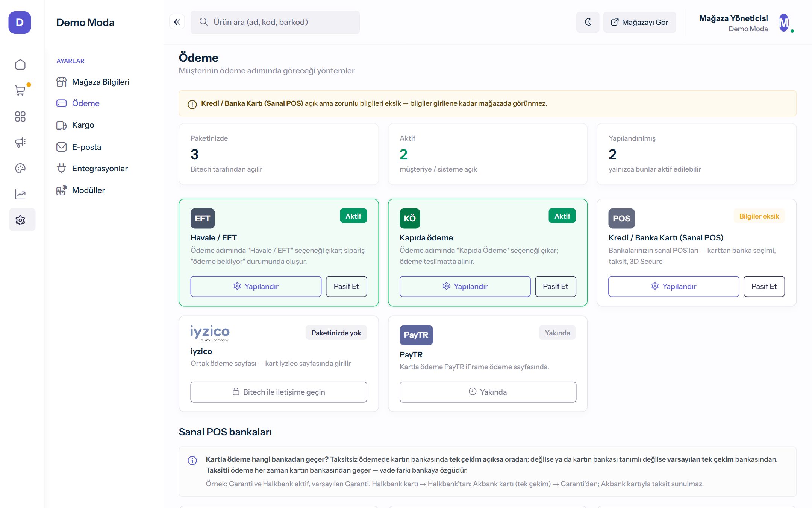
Task: Open theme design via palette icon
Action: (20, 168)
